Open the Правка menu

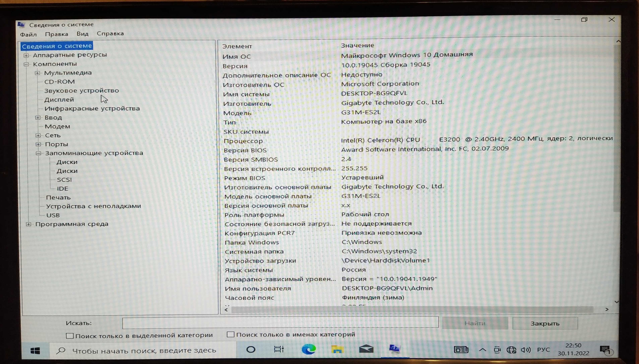(56, 34)
